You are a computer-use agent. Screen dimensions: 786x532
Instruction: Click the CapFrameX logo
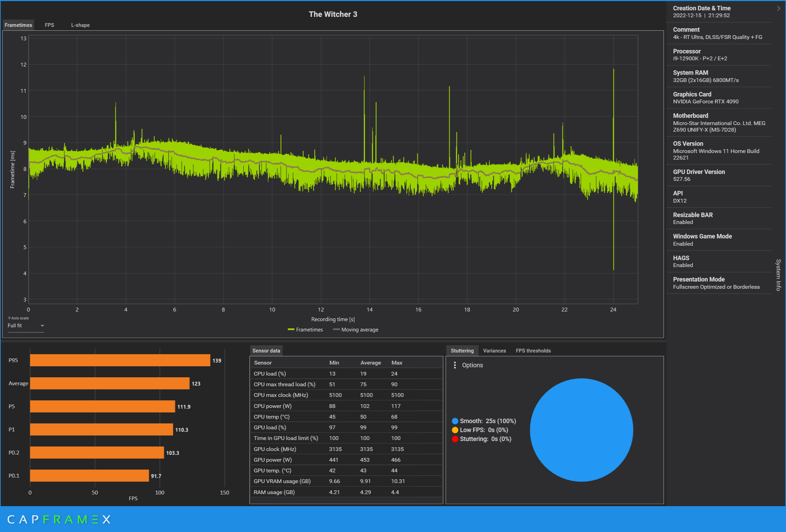click(x=59, y=519)
